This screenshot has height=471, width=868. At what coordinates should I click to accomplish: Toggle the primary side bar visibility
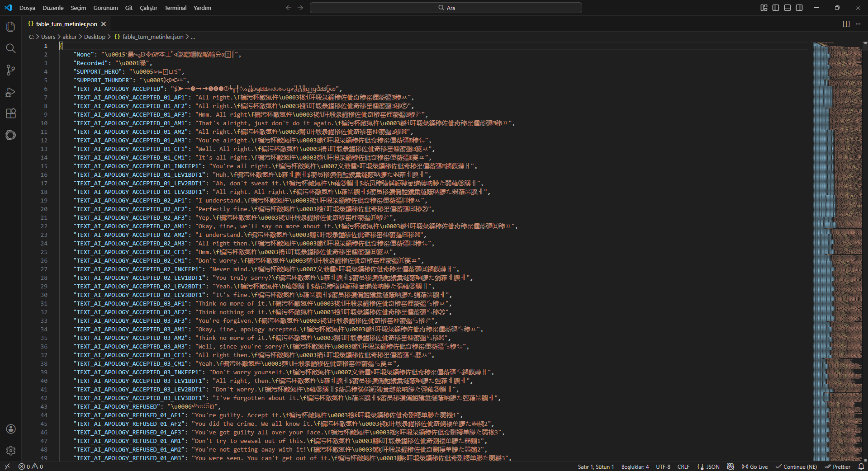point(776,8)
